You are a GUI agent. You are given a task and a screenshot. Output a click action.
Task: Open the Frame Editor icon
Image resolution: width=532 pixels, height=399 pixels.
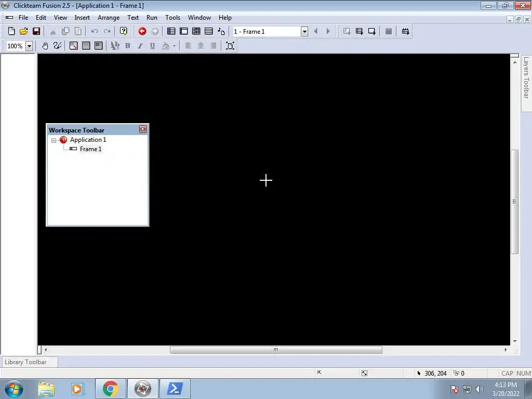pos(184,31)
